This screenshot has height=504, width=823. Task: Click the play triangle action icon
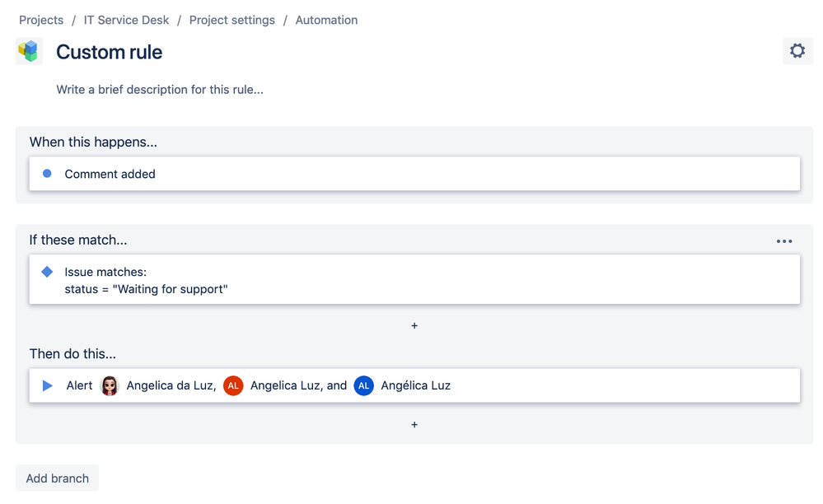pos(47,385)
